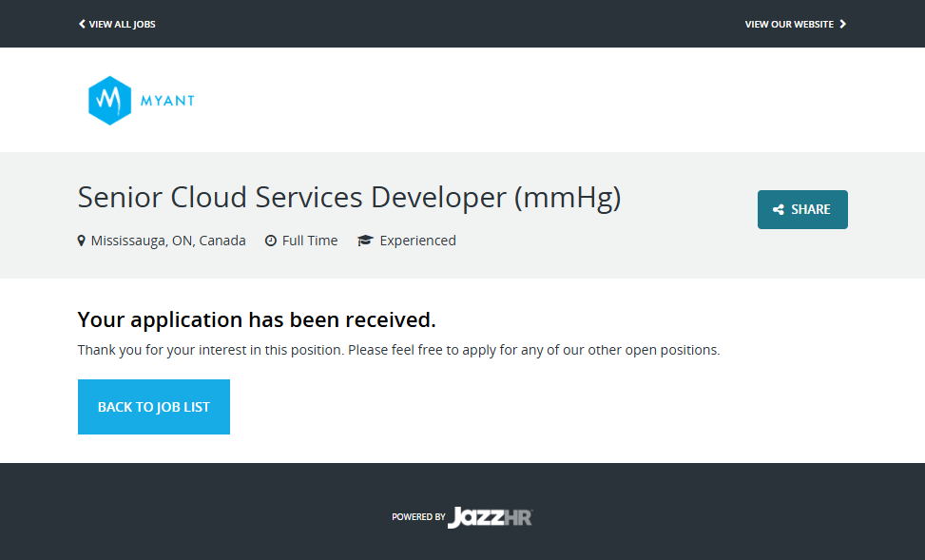
Task: Click the Myant hexagon logo
Action: pos(109,100)
